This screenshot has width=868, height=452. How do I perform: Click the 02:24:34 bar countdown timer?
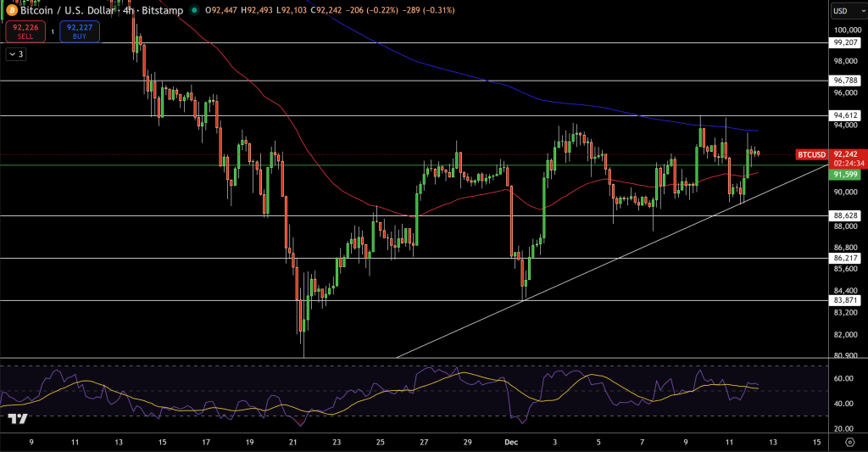point(849,164)
